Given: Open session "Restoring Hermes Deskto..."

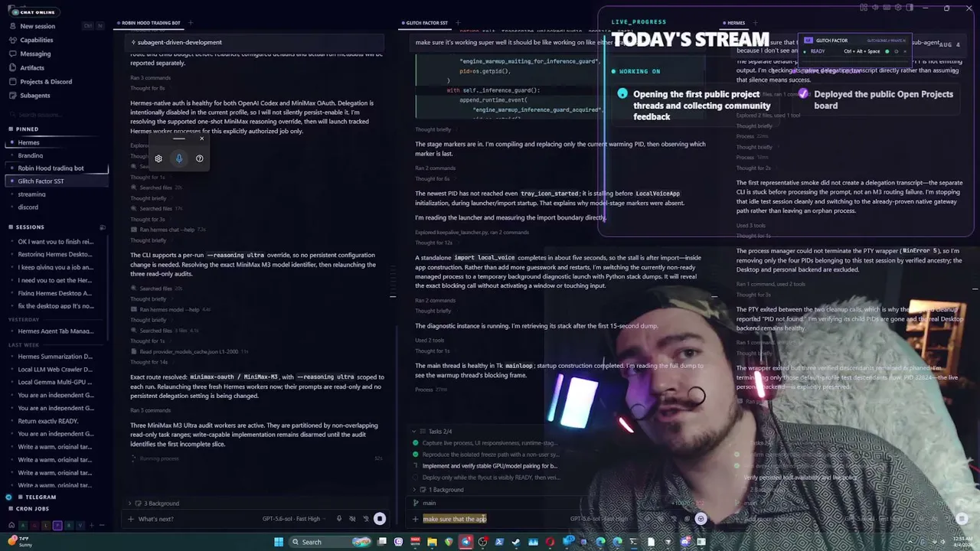Looking at the screenshot, I should coord(55,254).
